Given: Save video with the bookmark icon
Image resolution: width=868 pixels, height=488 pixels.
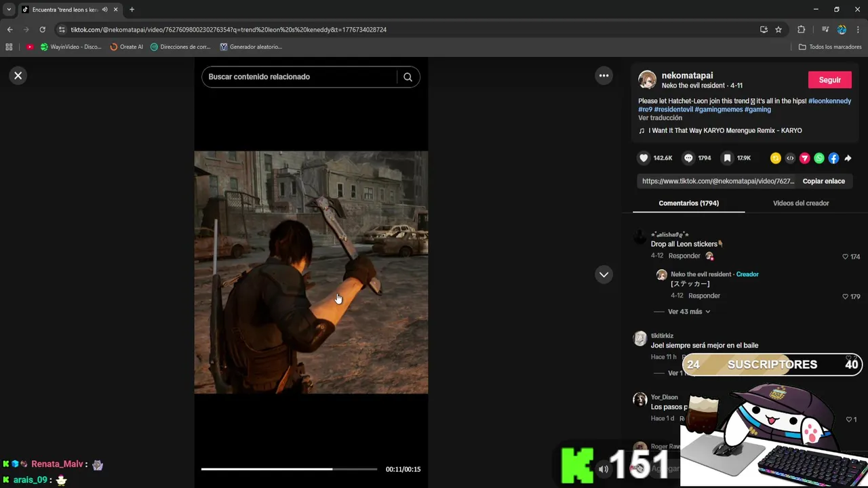Looking at the screenshot, I should tap(727, 158).
